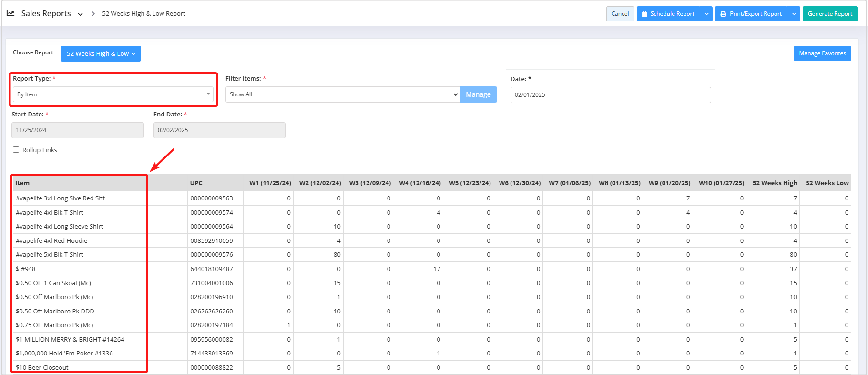Click the UPC column header
The height and width of the screenshot is (375, 868).
(196, 183)
